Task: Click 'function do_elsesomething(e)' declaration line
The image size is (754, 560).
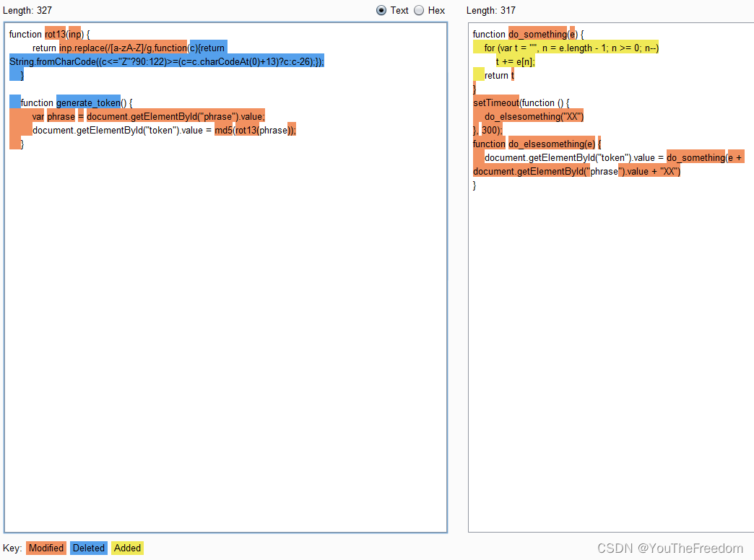Action: pos(537,144)
